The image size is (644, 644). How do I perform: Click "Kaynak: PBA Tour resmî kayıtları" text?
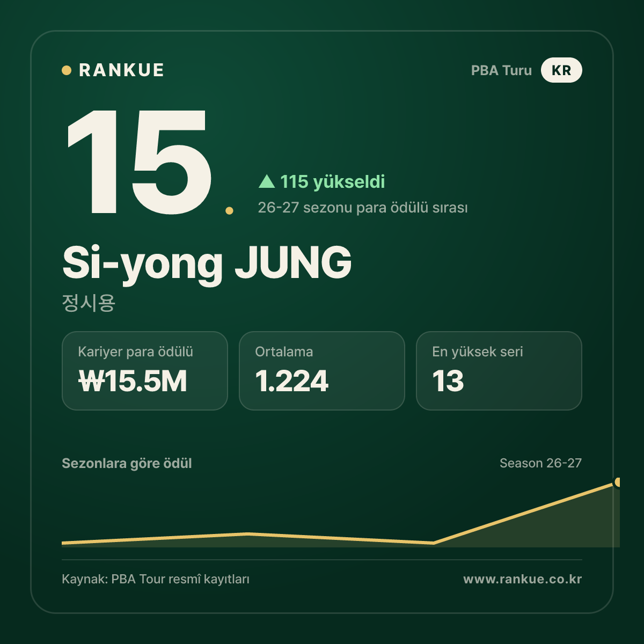click(156, 580)
